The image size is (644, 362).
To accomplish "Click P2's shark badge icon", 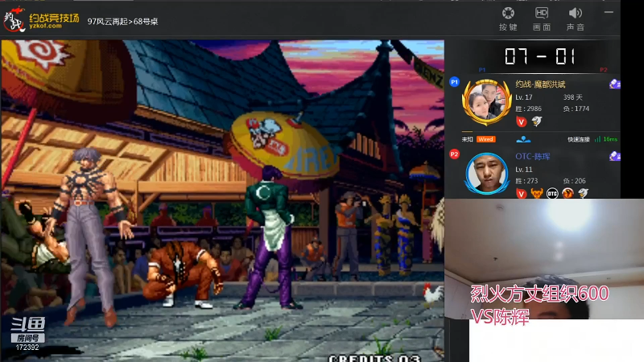I will point(583,193).
